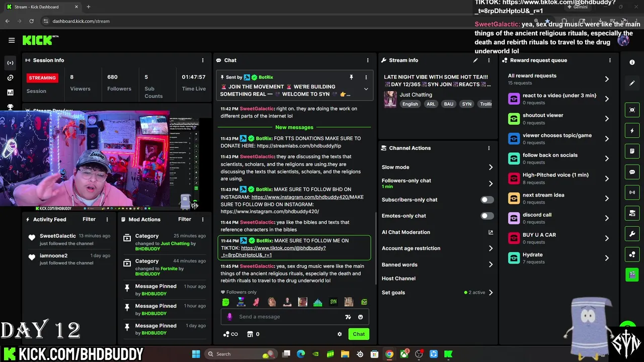Toggle the document widget icon in right sidebar

click(632, 151)
